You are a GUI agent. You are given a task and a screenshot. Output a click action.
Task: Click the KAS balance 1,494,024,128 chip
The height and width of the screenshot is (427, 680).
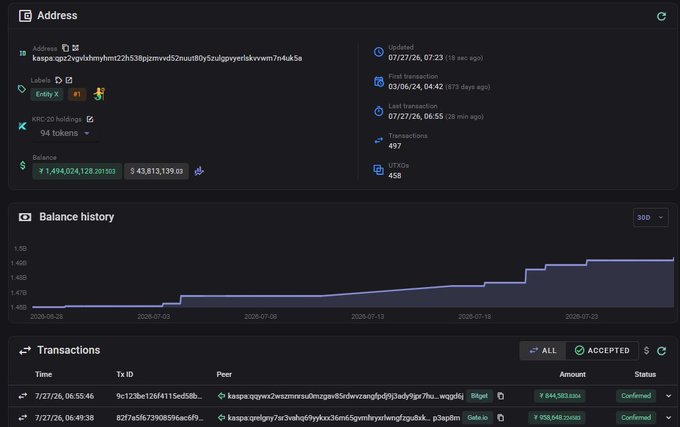click(77, 171)
